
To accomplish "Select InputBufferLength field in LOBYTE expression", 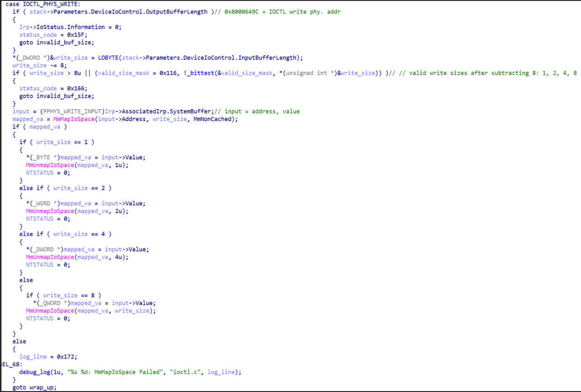I will coord(268,58).
